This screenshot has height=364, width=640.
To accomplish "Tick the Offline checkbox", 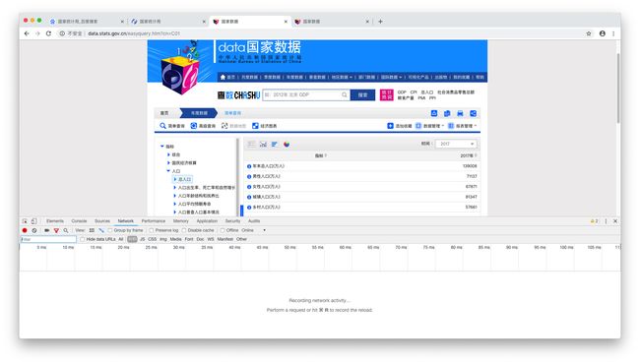I will coord(223,230).
